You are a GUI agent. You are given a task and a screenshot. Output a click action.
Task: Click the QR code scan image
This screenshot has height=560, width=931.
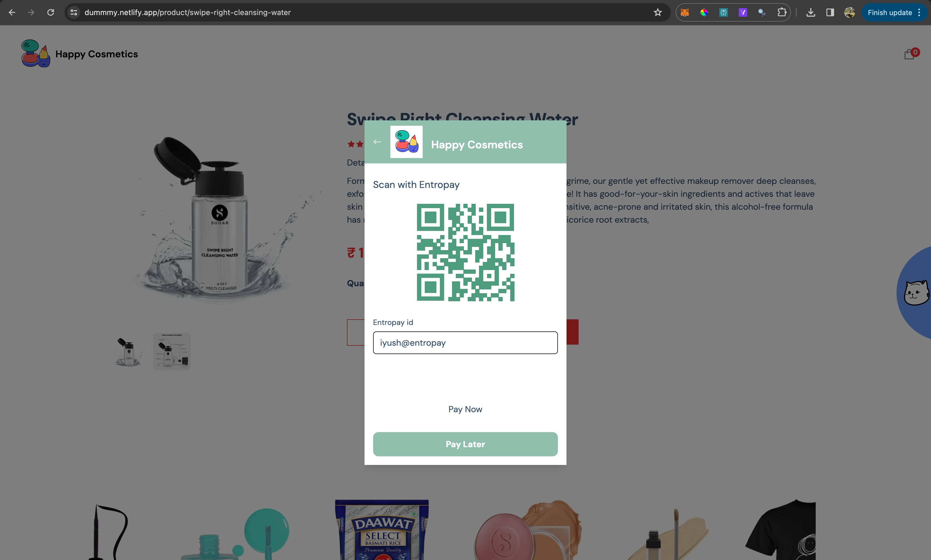465,252
